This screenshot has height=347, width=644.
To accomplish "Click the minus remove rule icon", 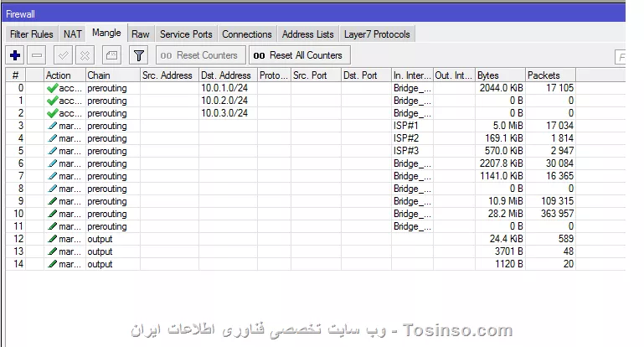I will (37, 55).
